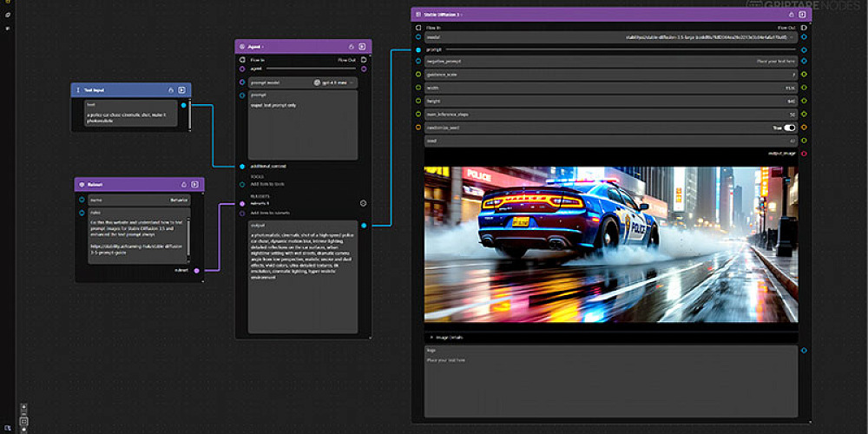Image resolution: width=868 pixels, height=434 pixels.
Task: Click the gear icon beside rulesets in Agent
Action: coord(363,203)
